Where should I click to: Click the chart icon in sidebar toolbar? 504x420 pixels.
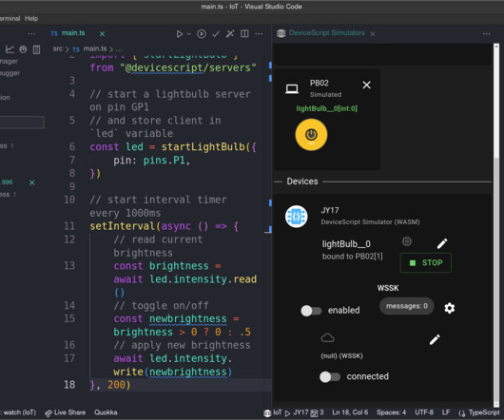tap(10, 49)
